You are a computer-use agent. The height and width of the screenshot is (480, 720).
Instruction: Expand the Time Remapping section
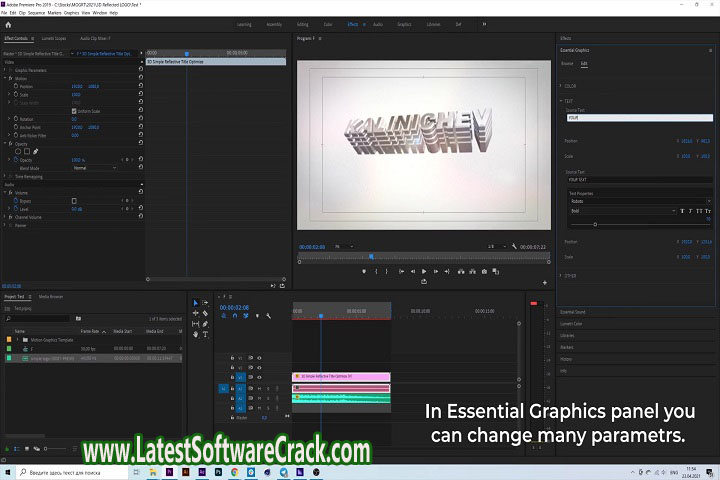5,176
